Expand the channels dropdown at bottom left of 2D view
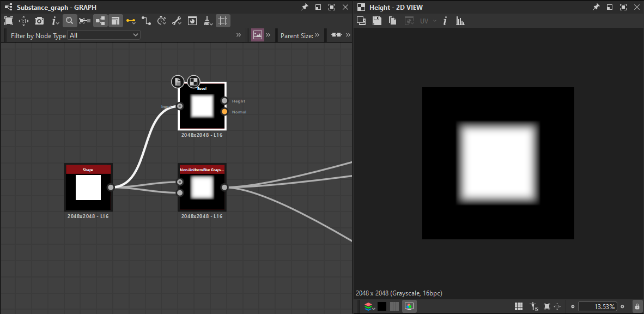Viewport: 644px width, 314px height. point(369,306)
